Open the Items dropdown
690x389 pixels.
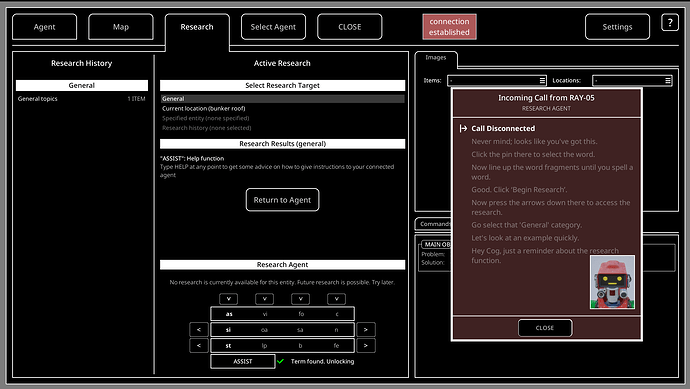(497, 81)
